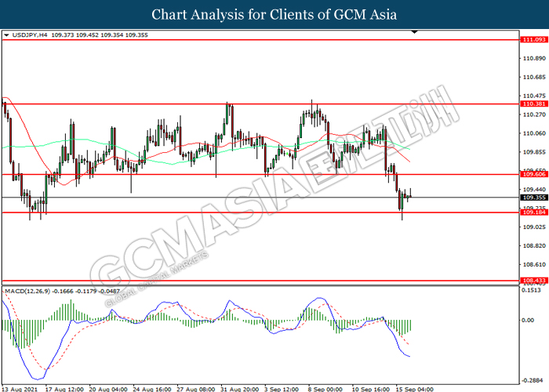549x392 pixels.
Task: Click the 8 Sep 00:00 time label
Action: pos(325,389)
